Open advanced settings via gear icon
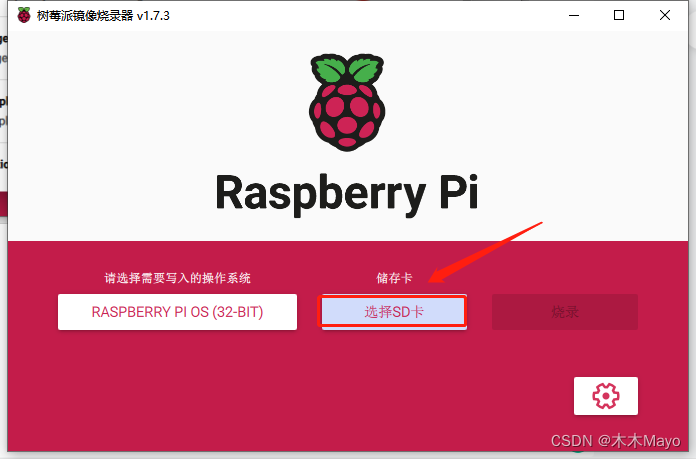 point(605,396)
